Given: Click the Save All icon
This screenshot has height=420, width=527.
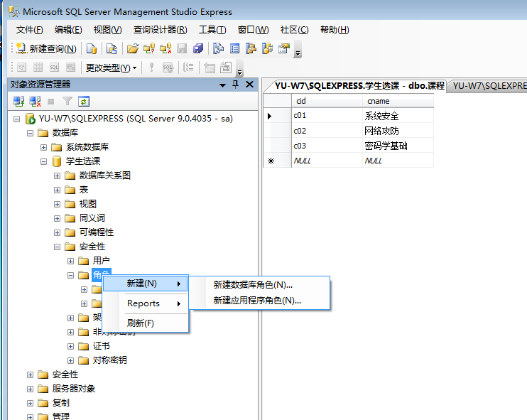Looking at the screenshot, I should [198, 49].
